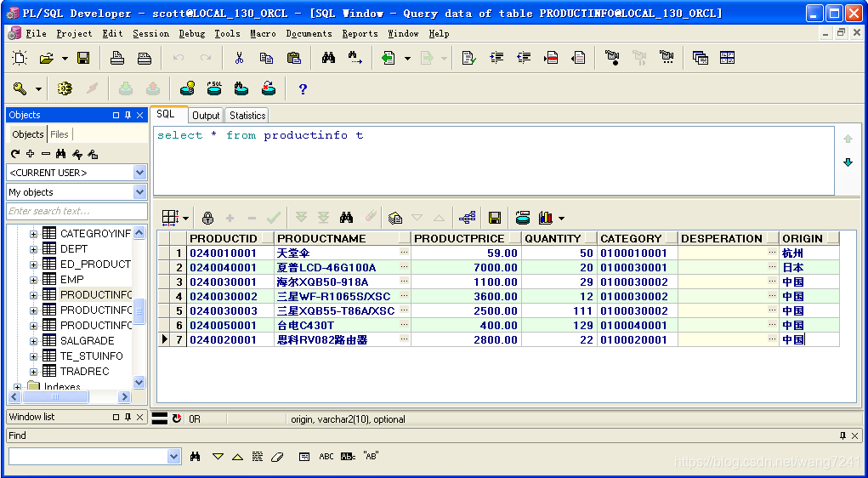Click the Cut scissors icon
Screen dimensions: 868x478
point(239,58)
